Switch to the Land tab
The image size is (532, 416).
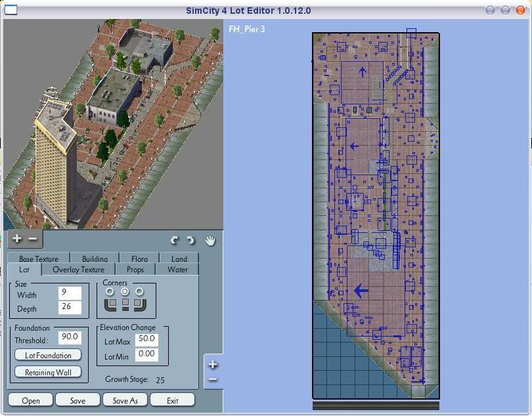pos(179,258)
